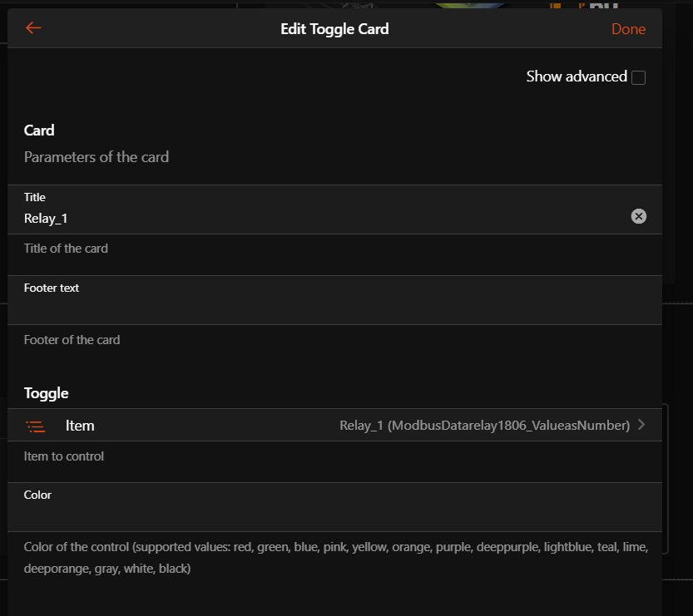Click the Title of the card hint
The height and width of the screenshot is (616, 693).
66,249
